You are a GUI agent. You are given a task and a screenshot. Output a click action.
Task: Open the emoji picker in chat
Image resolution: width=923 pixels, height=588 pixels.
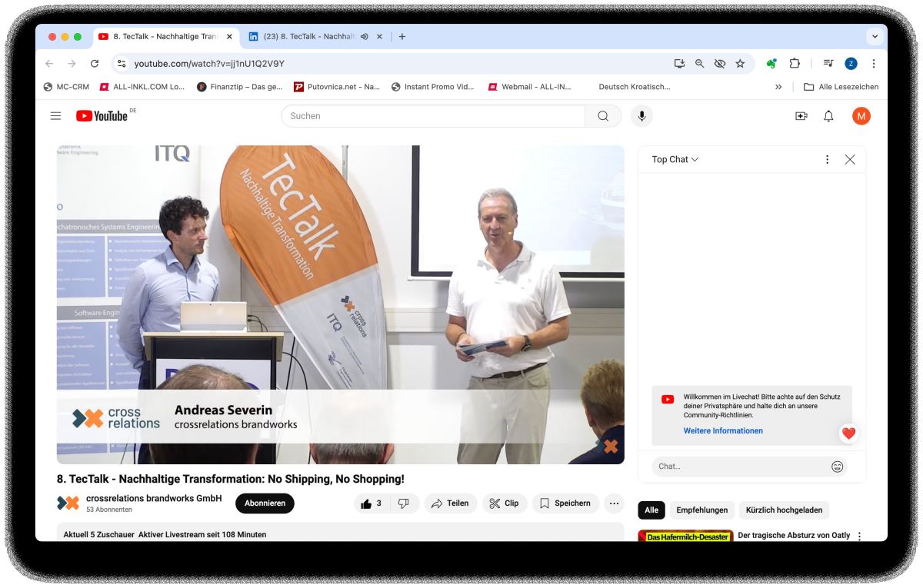(837, 466)
